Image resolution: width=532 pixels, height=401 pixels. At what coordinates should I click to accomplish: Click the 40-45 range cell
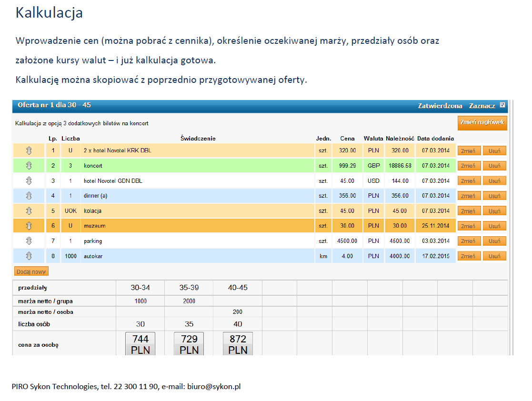click(238, 288)
